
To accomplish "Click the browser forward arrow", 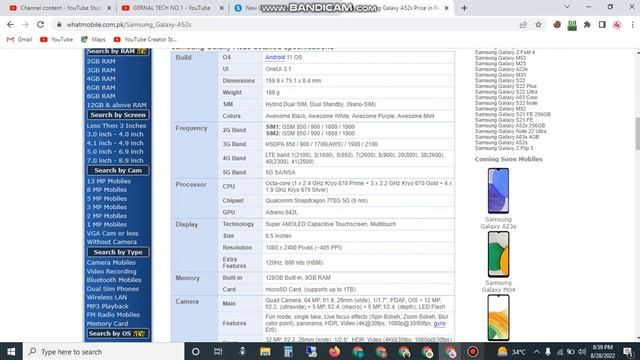I will [25, 24].
